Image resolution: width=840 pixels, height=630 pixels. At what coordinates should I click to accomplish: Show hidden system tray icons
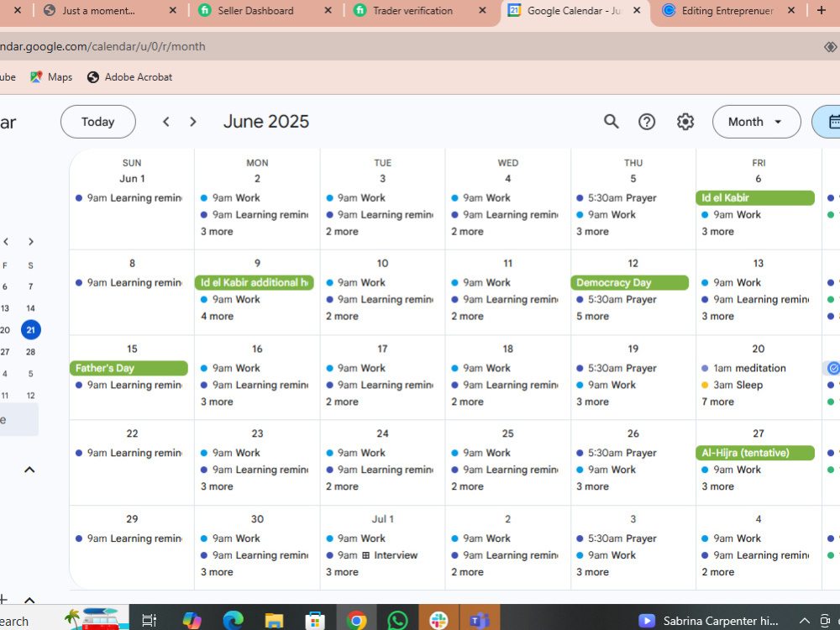(804, 621)
